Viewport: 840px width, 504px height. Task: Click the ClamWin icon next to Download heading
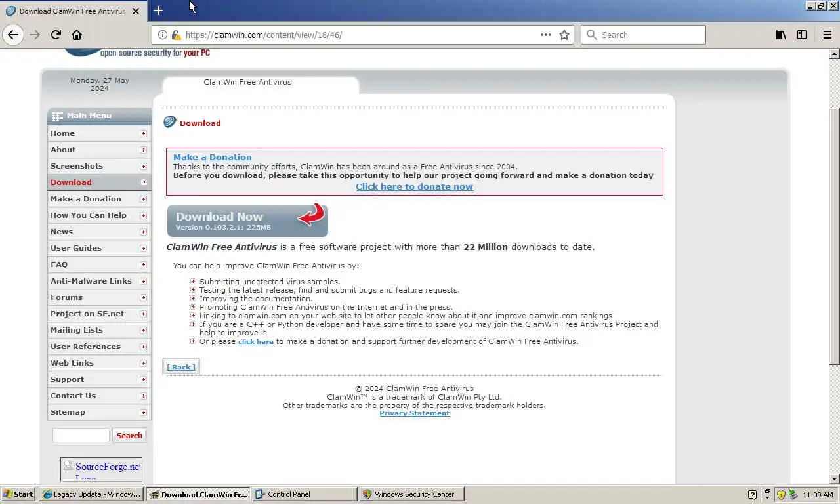pos(170,122)
